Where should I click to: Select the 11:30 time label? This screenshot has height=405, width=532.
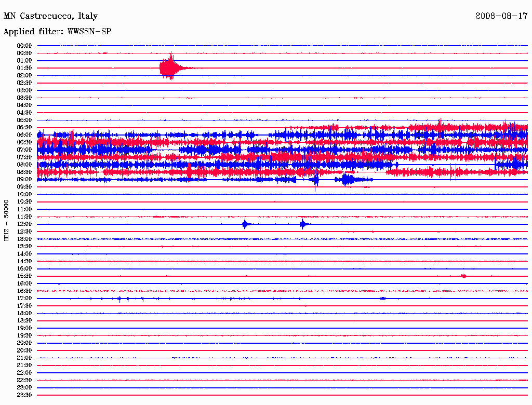click(x=24, y=217)
